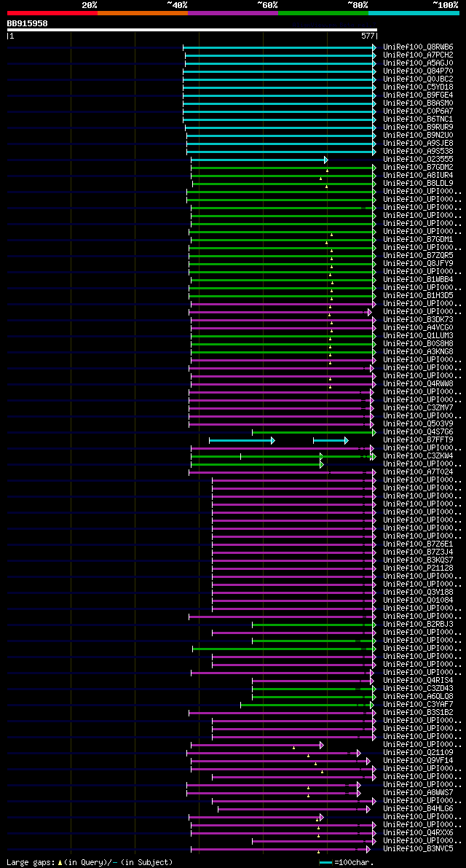Select the UniRef100_A7T024 label
Viewport: 466px width, 868px height.
[x=418, y=473]
